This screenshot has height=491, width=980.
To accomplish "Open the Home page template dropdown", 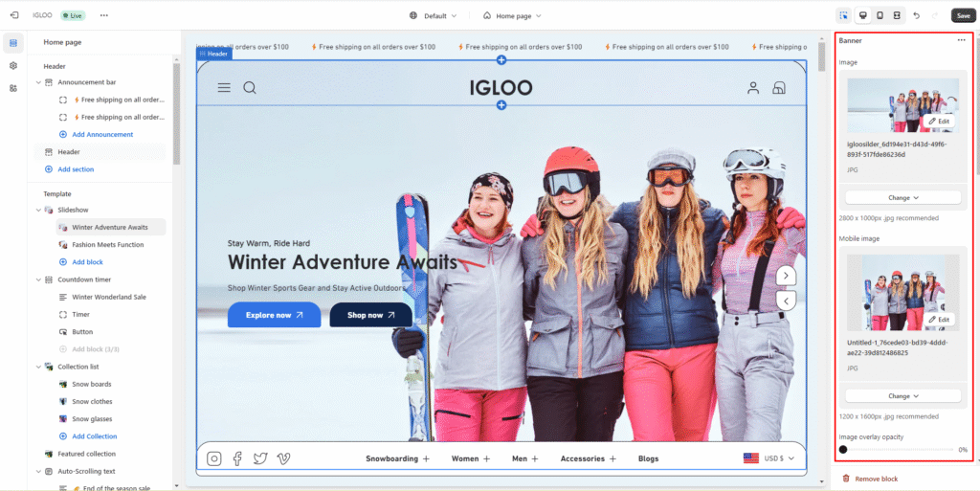I will [512, 15].
